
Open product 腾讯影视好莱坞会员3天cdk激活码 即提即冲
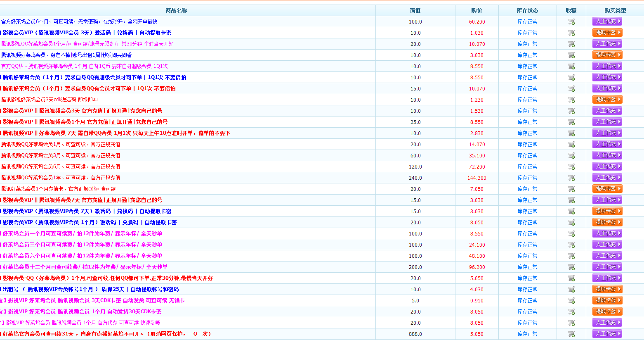pyautogui.click(x=50, y=100)
